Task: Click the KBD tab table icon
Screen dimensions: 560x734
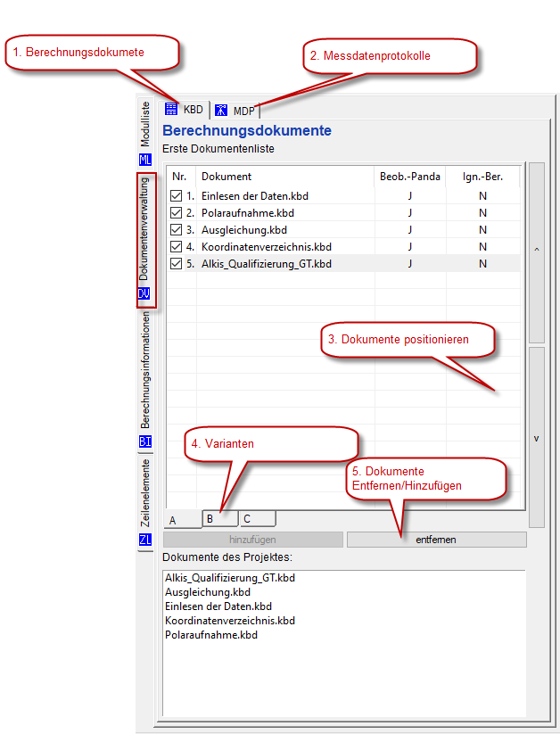Action: (x=171, y=110)
